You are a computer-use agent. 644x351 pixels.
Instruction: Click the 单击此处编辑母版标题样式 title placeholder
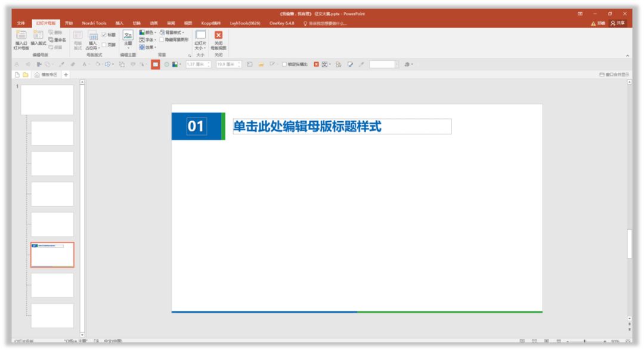coord(342,126)
